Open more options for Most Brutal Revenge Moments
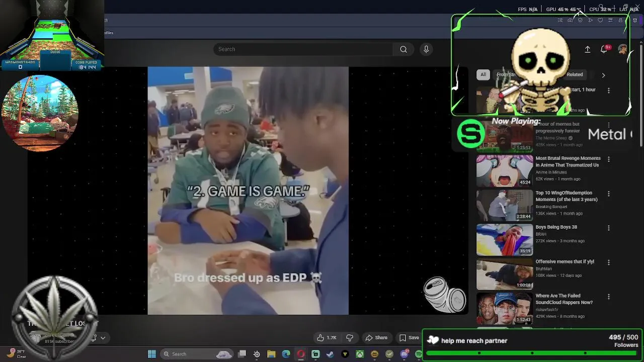Viewport: 644px width, 362px height. tap(608, 159)
